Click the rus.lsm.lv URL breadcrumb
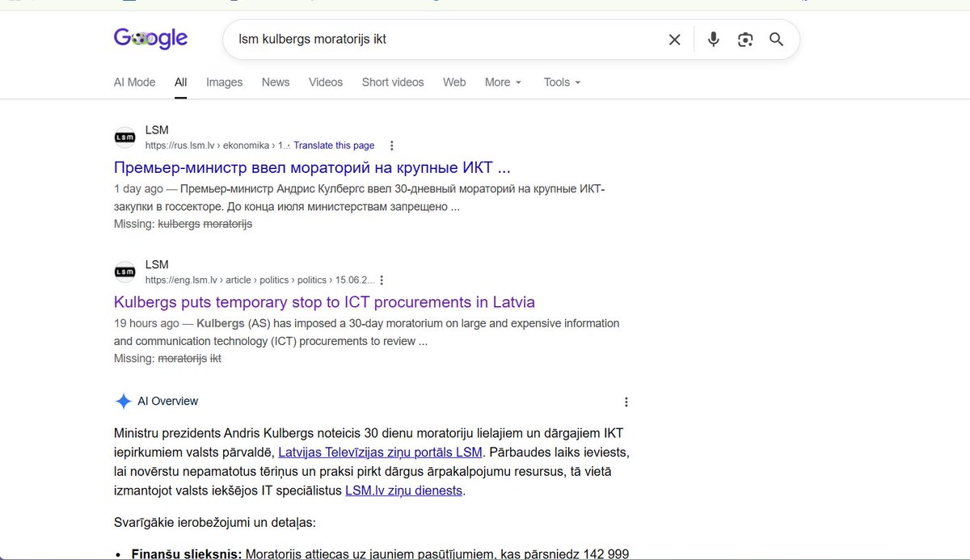 (217, 145)
